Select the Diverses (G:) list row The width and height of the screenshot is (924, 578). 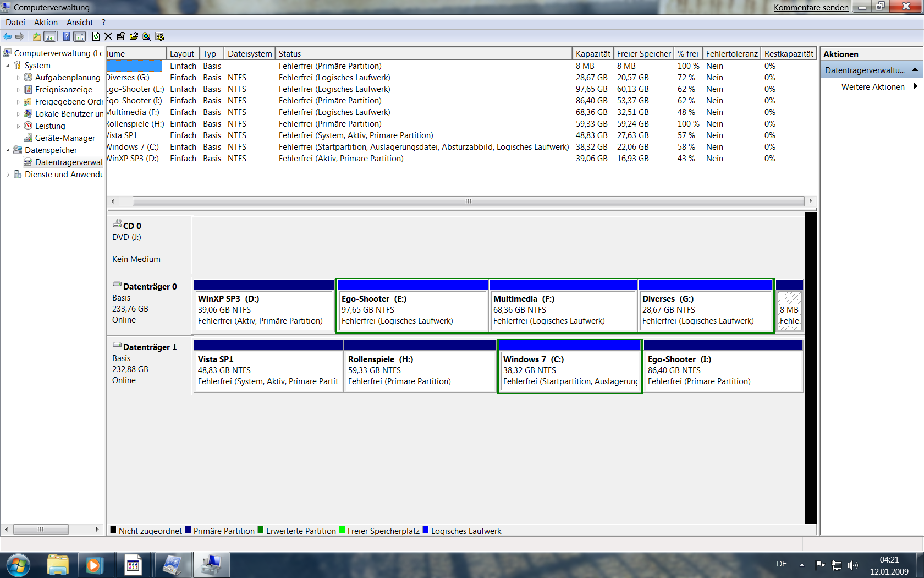coord(461,78)
